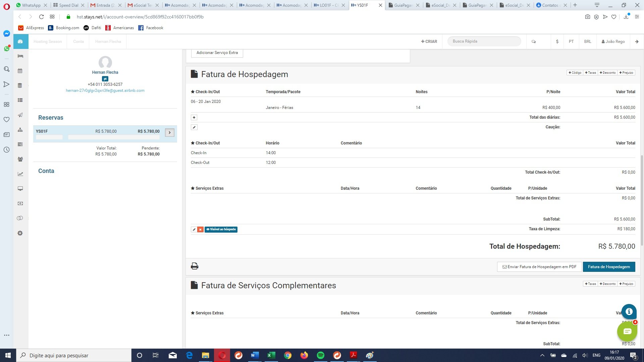Open the Conta breadcrumb tab
Image resolution: width=644 pixels, height=362 pixels.
point(78,42)
